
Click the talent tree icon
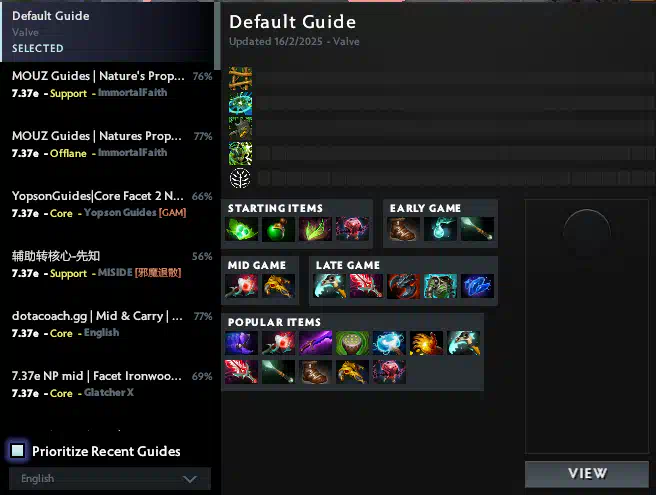[x=240, y=178]
